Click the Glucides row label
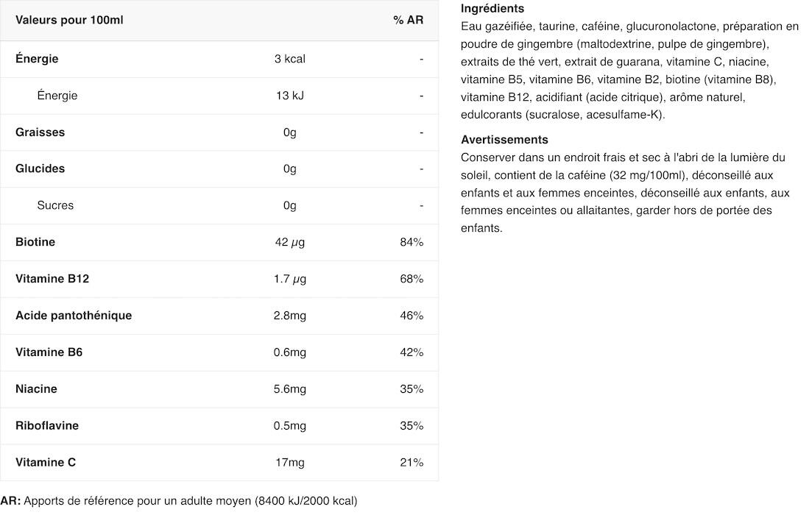812x515 pixels. coord(40,168)
